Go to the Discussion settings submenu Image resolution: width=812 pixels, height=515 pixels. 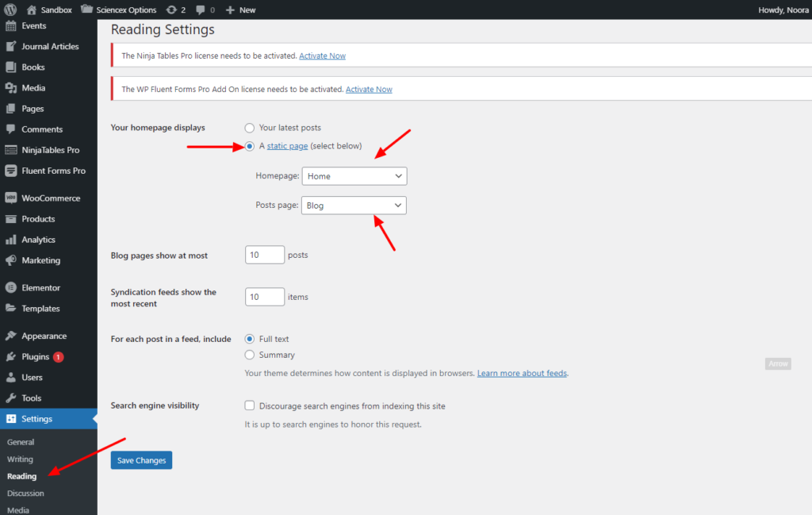pyautogui.click(x=25, y=494)
